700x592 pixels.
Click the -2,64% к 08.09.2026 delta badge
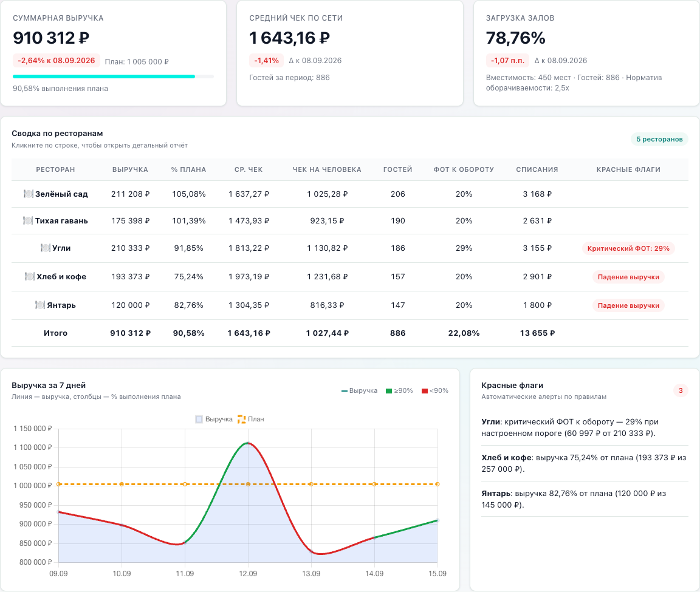point(57,61)
